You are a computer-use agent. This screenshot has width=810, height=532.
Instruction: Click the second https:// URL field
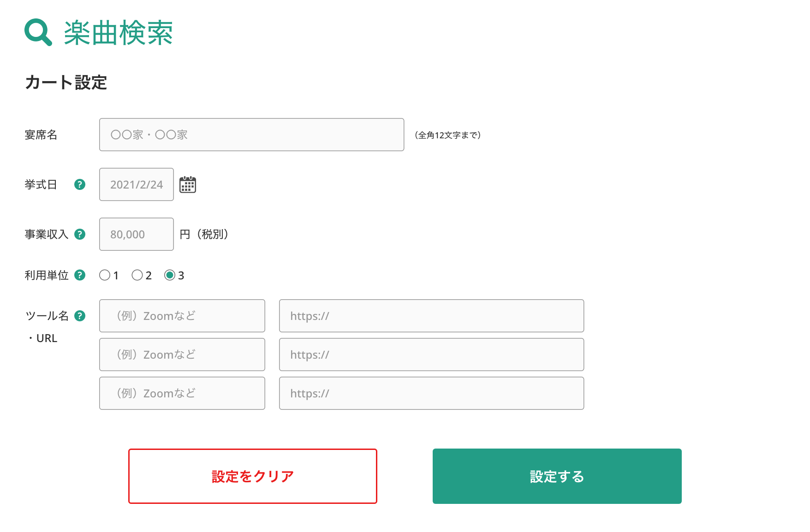(x=431, y=355)
